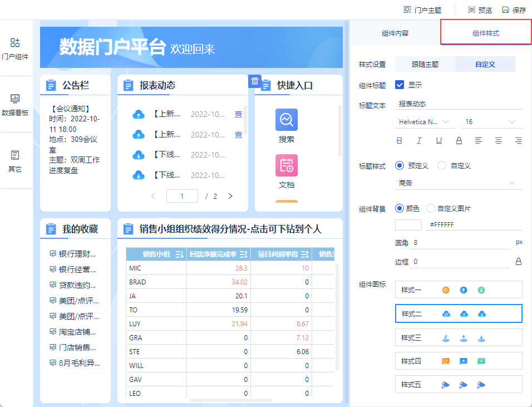Click the 保存 save icon
Image resolution: width=532 pixels, height=407 pixels.
pyautogui.click(x=505, y=10)
